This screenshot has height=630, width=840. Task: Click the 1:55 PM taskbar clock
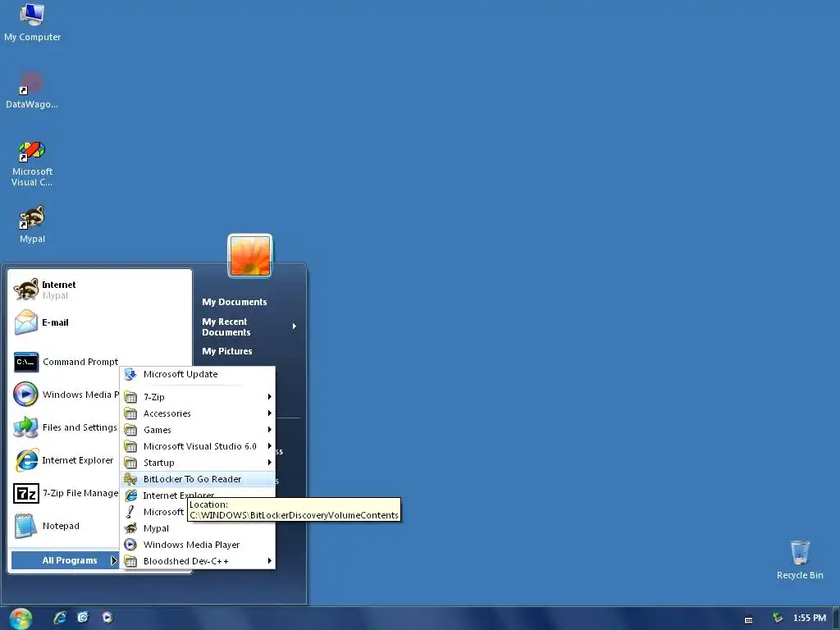[810, 618]
